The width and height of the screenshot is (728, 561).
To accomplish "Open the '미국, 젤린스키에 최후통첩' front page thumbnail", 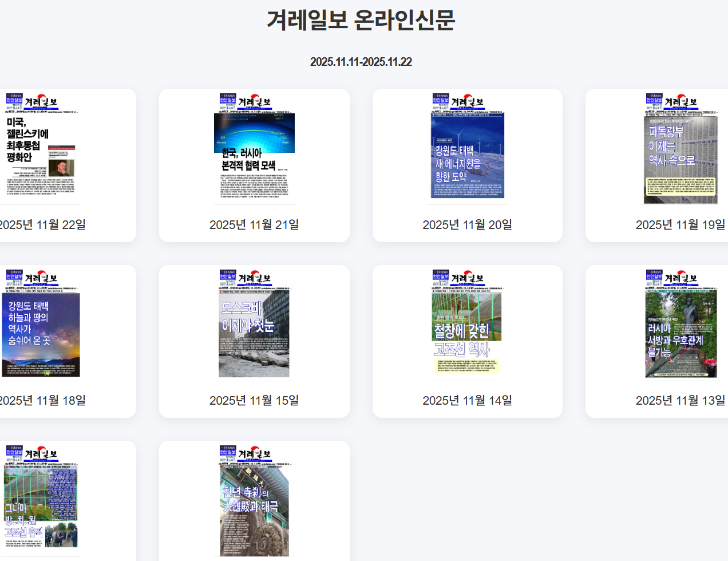I will coord(41,149).
